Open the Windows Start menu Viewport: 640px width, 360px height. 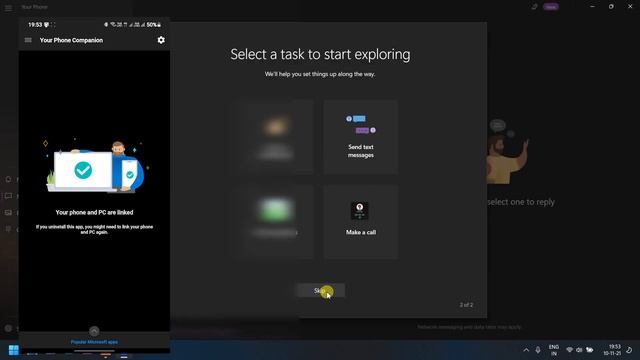(13, 350)
